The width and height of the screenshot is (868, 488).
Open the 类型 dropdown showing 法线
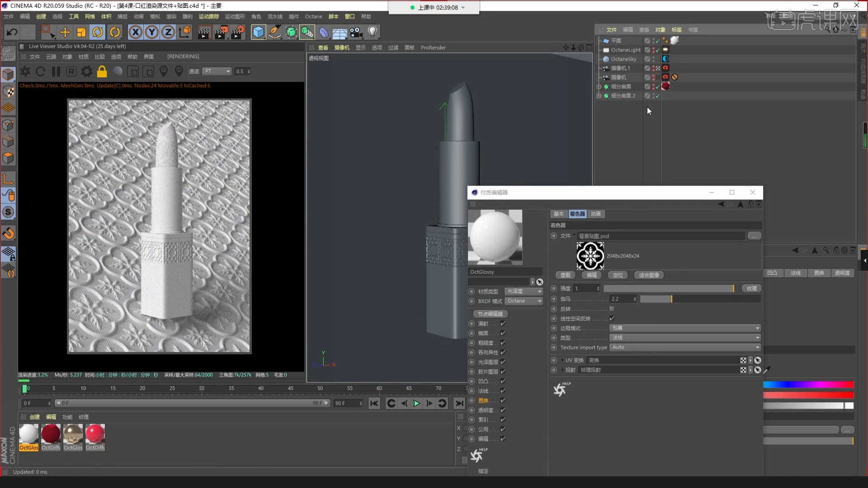(685, 338)
